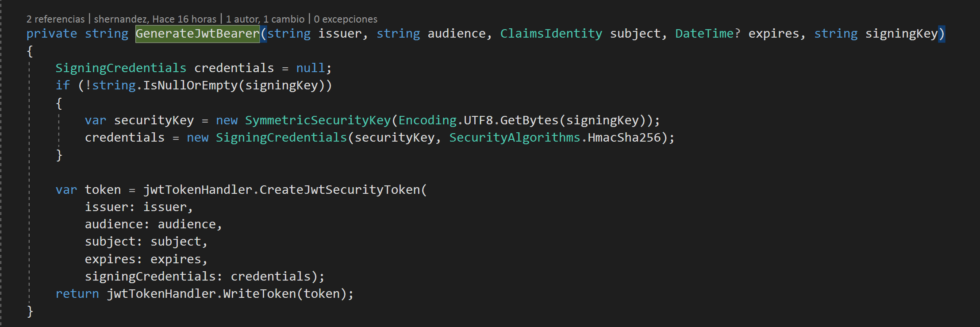Click the IsNullOrEmpty method call
This screenshot has width=980, height=327.
(190, 85)
